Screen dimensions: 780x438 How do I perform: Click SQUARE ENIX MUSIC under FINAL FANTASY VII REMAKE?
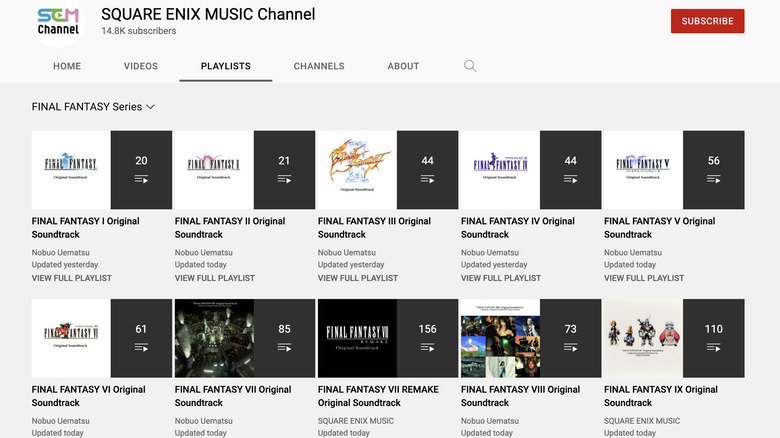click(x=356, y=421)
